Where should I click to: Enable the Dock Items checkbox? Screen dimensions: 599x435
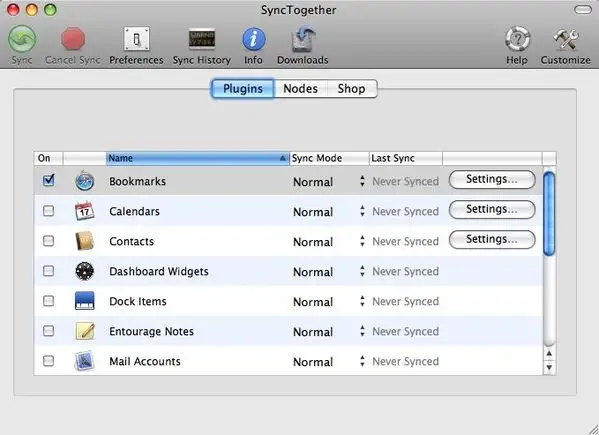pyautogui.click(x=49, y=301)
